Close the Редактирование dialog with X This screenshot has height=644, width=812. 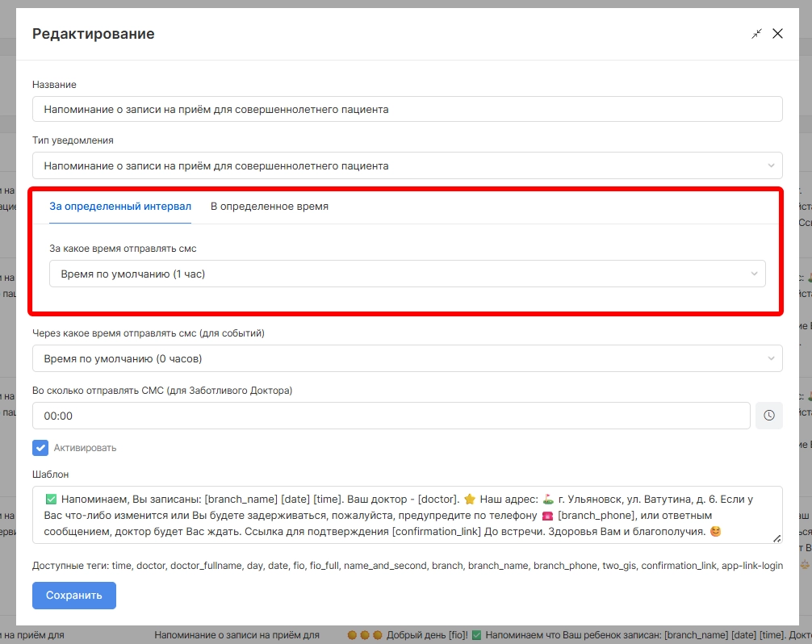click(778, 34)
